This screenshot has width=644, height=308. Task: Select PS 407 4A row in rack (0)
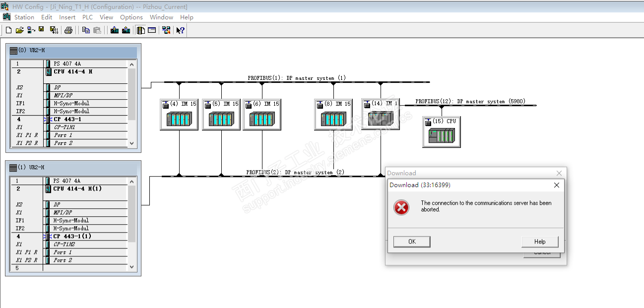coord(69,64)
